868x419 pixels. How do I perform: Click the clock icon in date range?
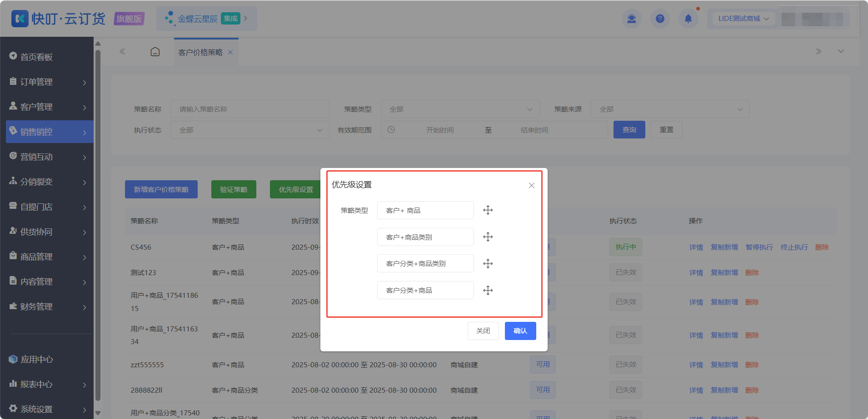391,130
